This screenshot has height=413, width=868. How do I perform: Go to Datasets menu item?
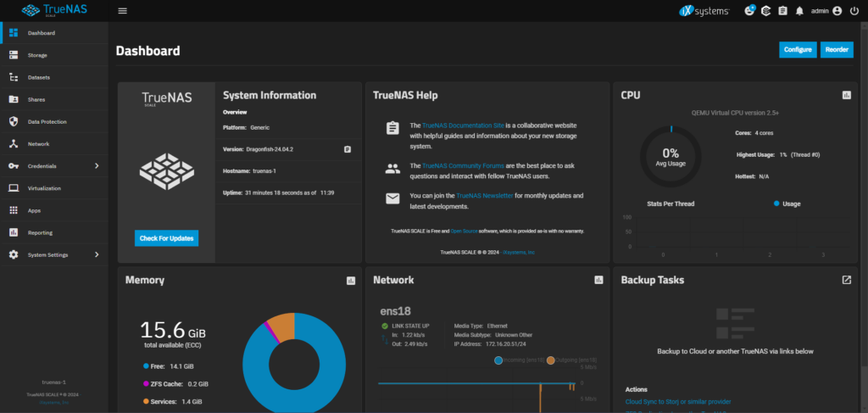pos(54,77)
